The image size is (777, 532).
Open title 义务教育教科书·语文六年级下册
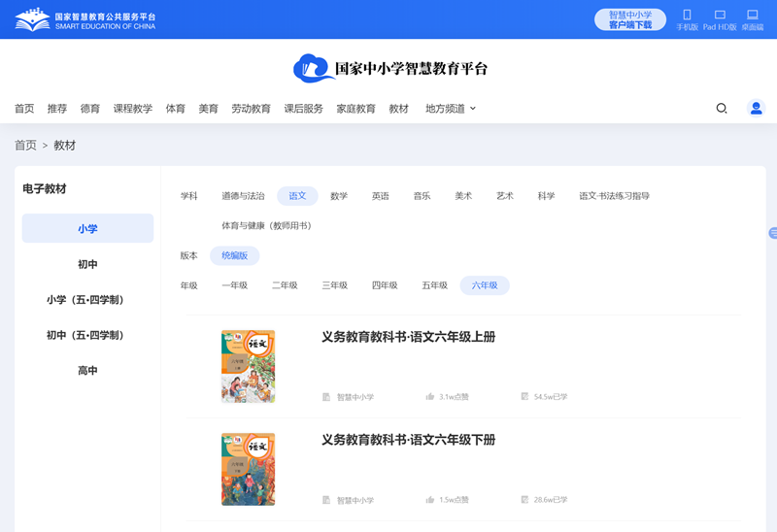pos(408,440)
